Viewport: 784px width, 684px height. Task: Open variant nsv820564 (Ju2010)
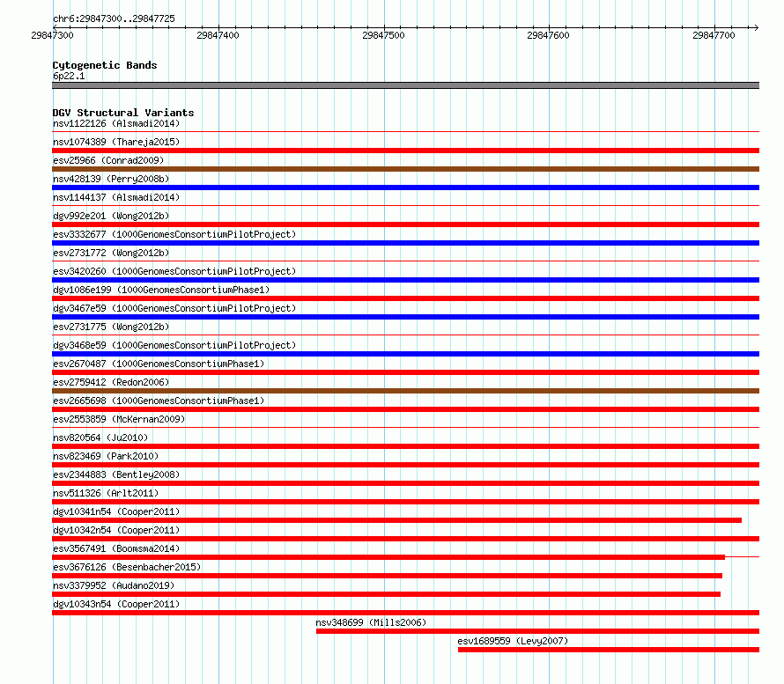[x=100, y=438]
